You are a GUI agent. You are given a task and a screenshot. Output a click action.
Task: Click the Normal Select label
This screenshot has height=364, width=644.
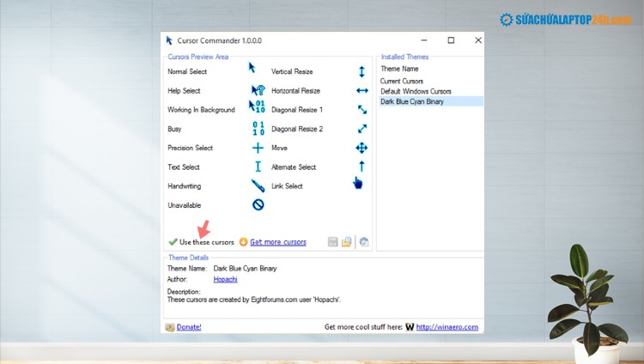point(187,71)
